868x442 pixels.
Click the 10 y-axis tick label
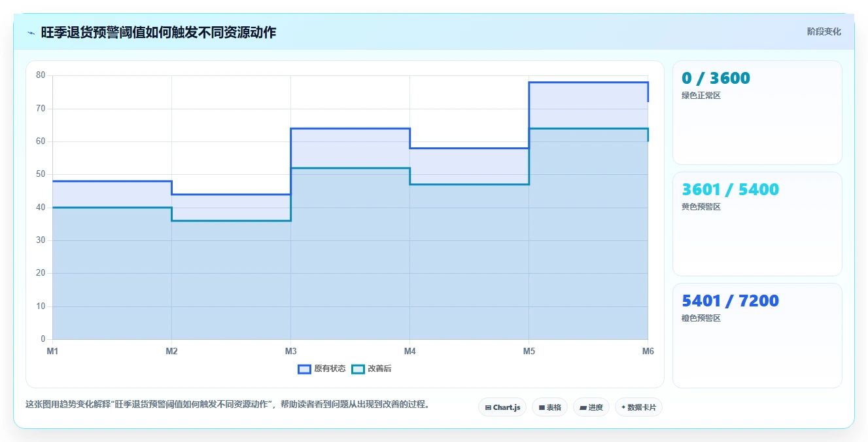(41, 306)
